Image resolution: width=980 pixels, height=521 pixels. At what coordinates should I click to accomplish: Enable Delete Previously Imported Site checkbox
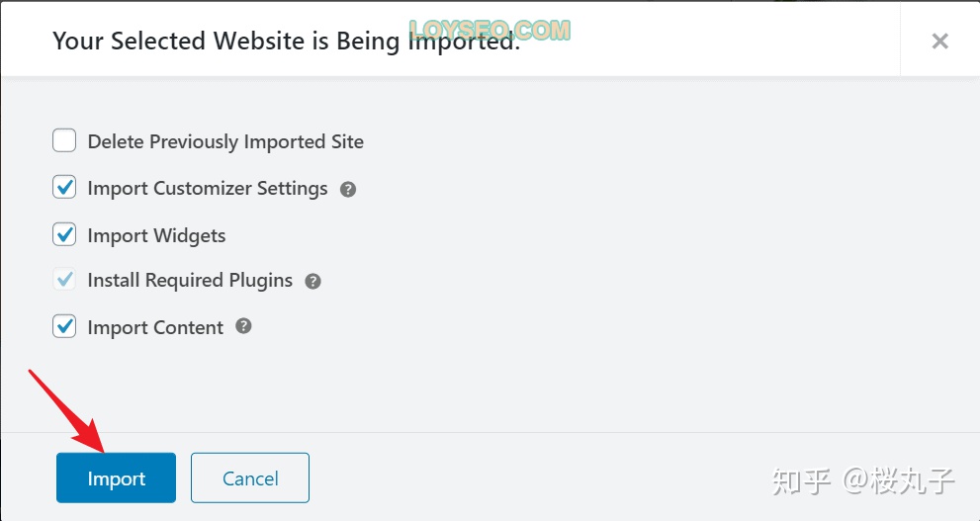pyautogui.click(x=64, y=140)
